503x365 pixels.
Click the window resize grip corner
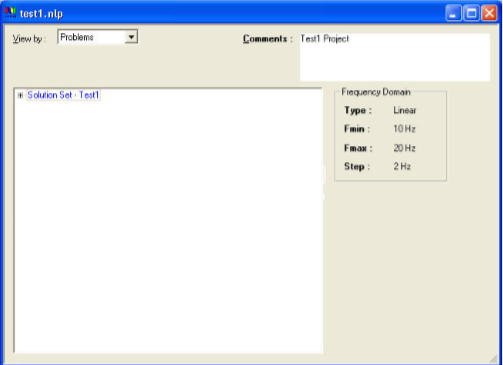(494, 359)
